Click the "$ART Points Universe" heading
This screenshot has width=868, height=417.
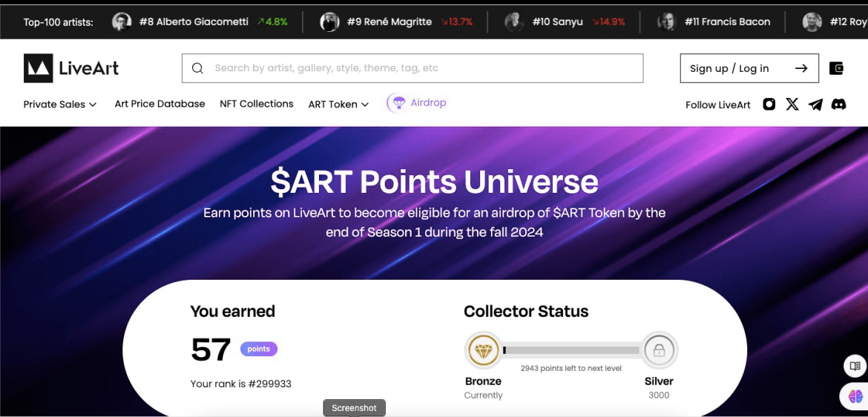(x=434, y=182)
